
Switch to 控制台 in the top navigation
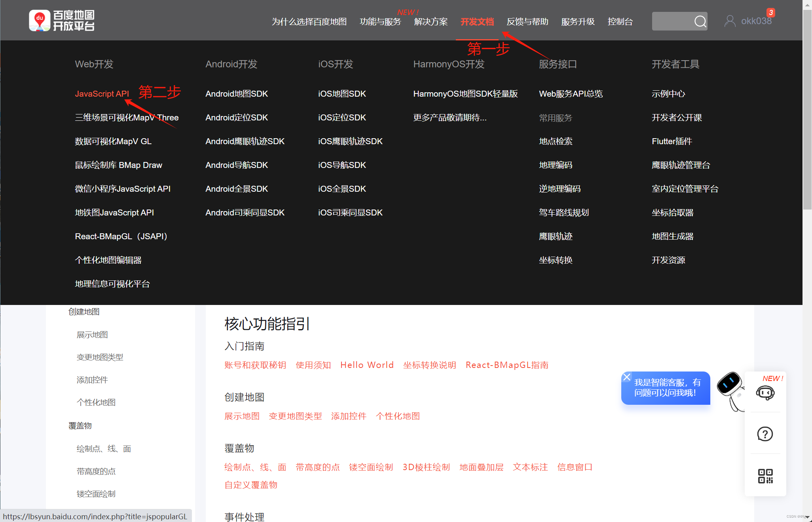(x=620, y=22)
